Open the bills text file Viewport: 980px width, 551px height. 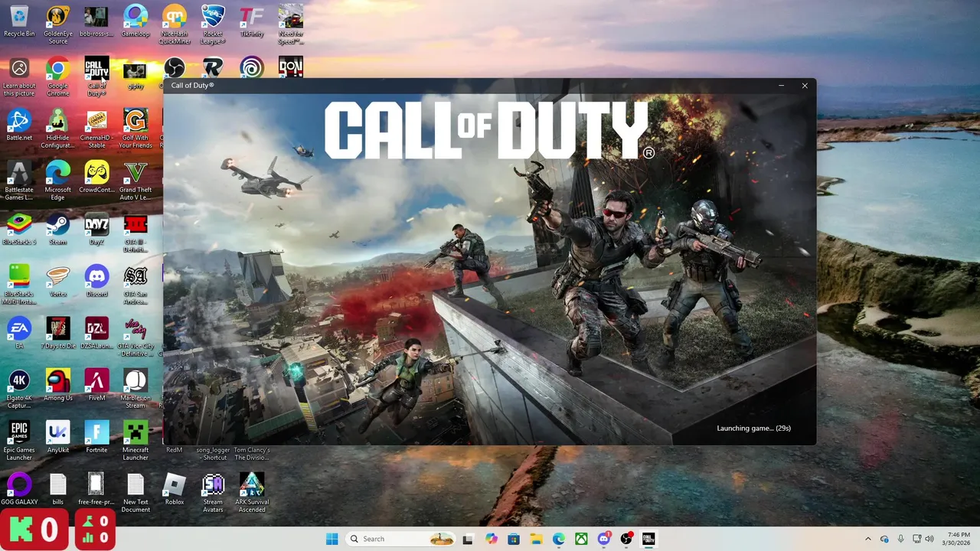click(x=58, y=490)
